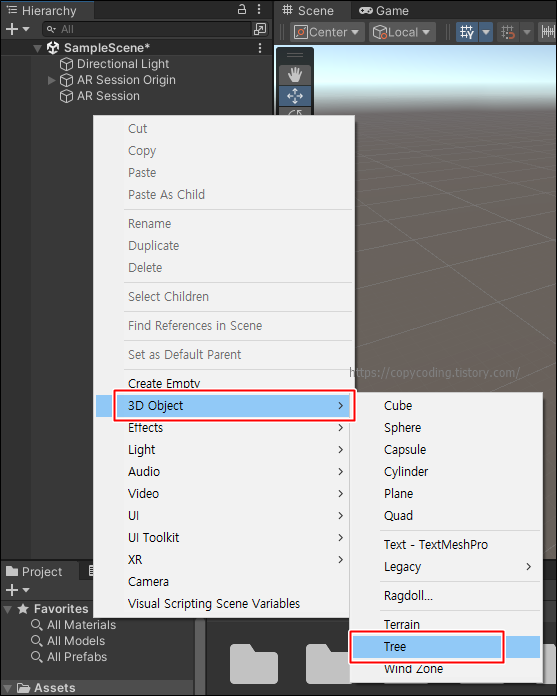Create a Cube object
557x696 pixels.
pyautogui.click(x=446, y=406)
